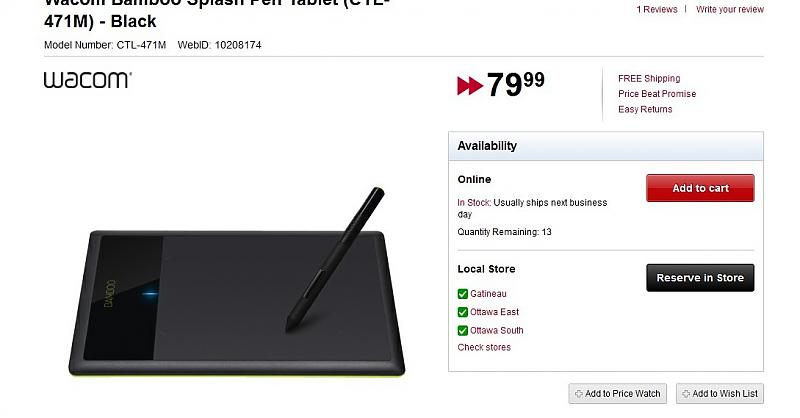Reserve the tablet in store
Viewport: 800px width, 418px height.
point(700,278)
